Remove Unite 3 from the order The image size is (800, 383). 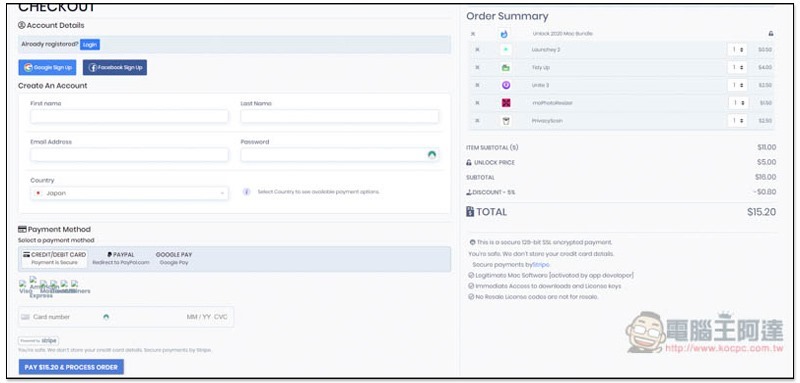pyautogui.click(x=477, y=85)
